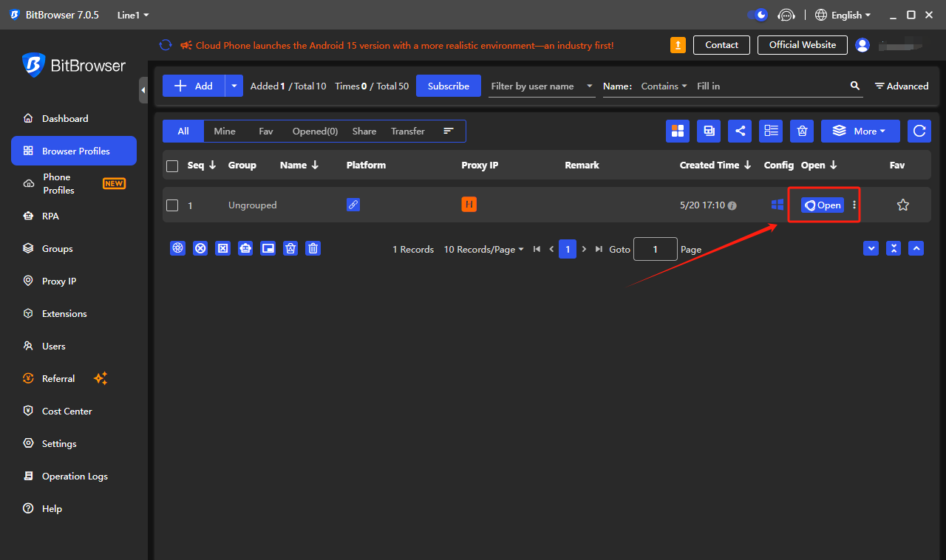Screen dimensions: 946x560
Task: Click the announcement refresh icon
Action: tap(166, 45)
